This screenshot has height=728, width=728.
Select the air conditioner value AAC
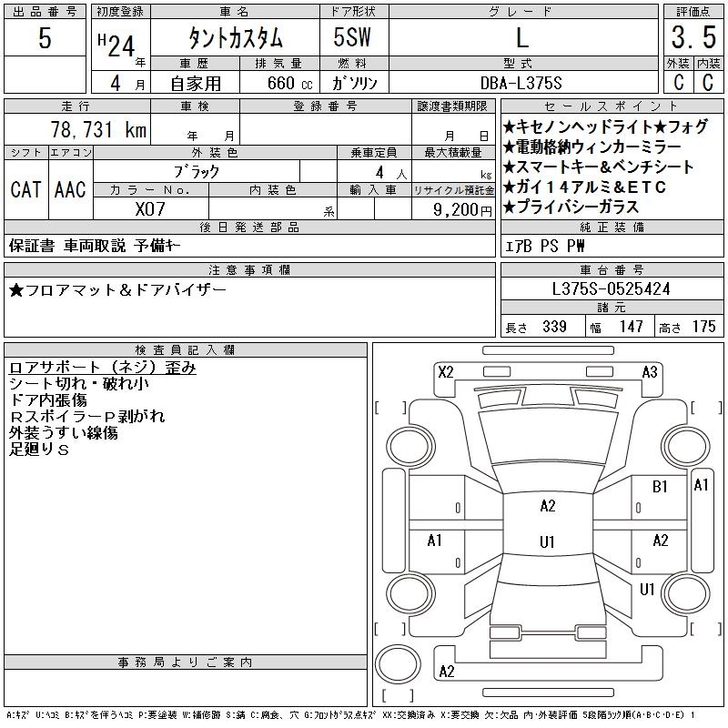click(70, 190)
